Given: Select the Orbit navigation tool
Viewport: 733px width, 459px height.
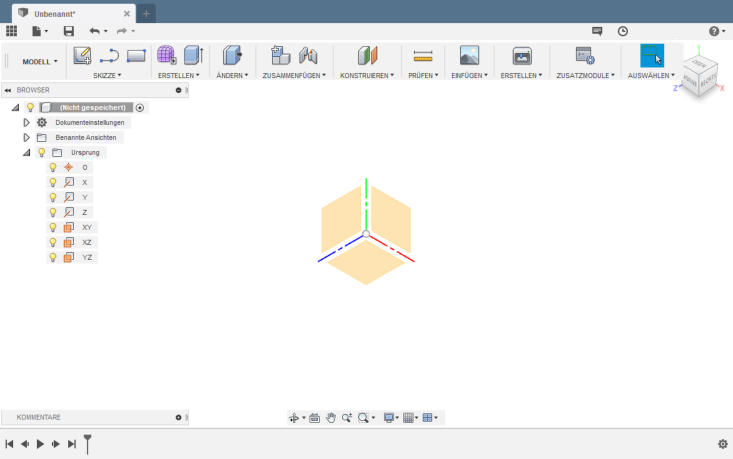Looking at the screenshot, I should 294,418.
